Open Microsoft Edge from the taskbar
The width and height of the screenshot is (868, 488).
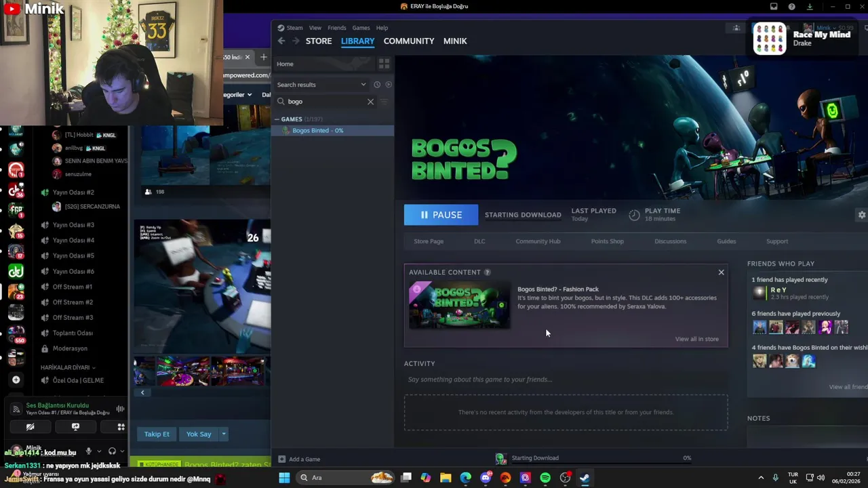coord(465,478)
